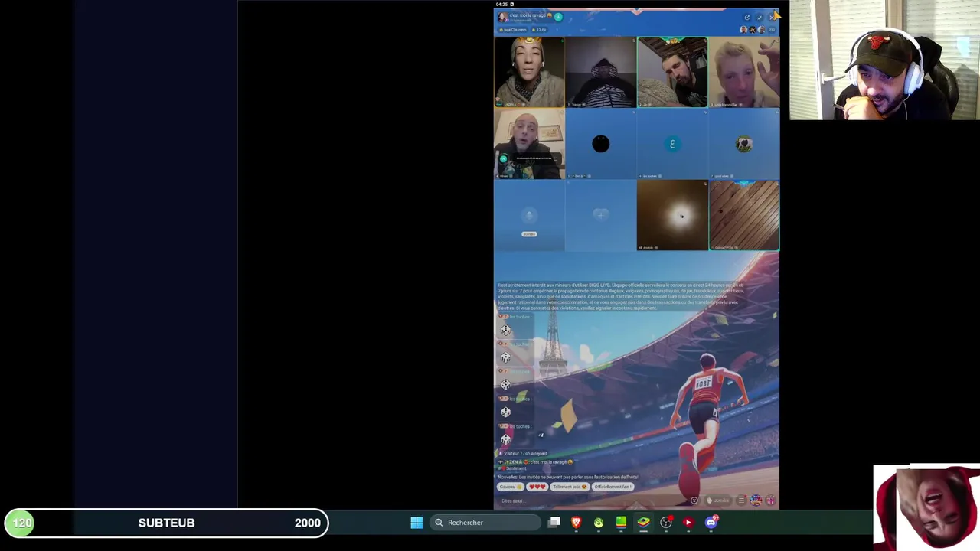Open the guest seat with the teal '3' avatar
The image size is (980, 551).
[672, 144]
